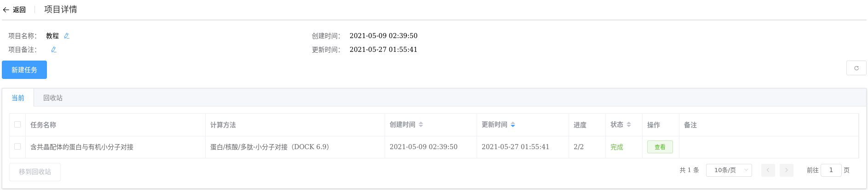Sort by 创建时间 column arrows

[x=421, y=124]
